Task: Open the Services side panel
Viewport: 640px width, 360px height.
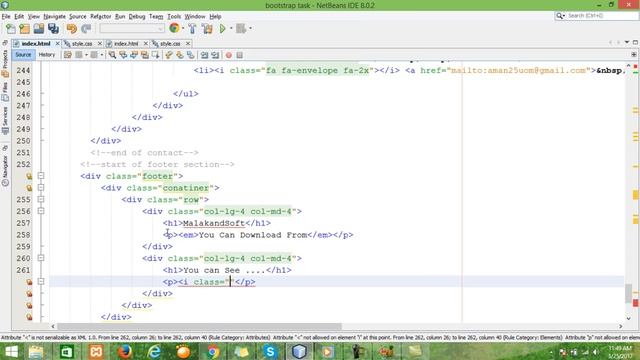Action: [x=5, y=121]
